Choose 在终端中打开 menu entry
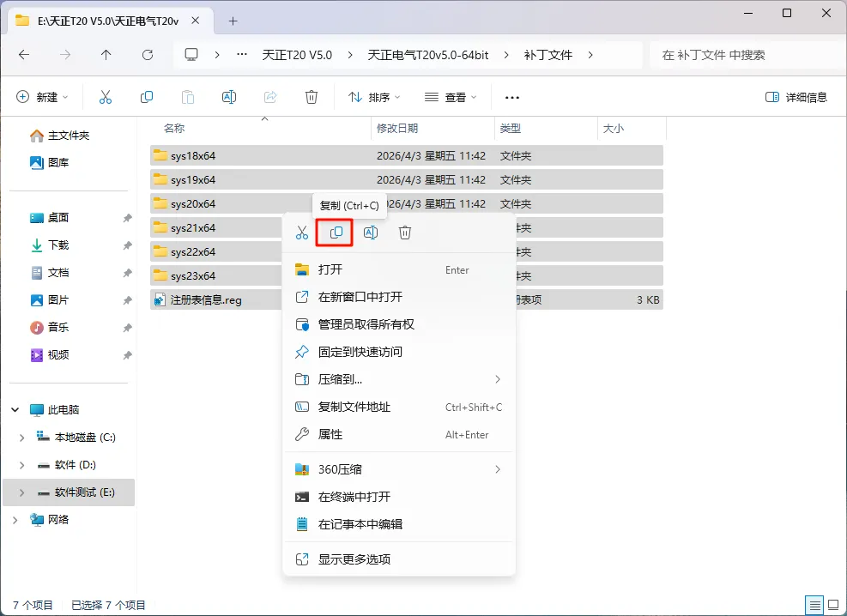The image size is (847, 616). (399, 497)
